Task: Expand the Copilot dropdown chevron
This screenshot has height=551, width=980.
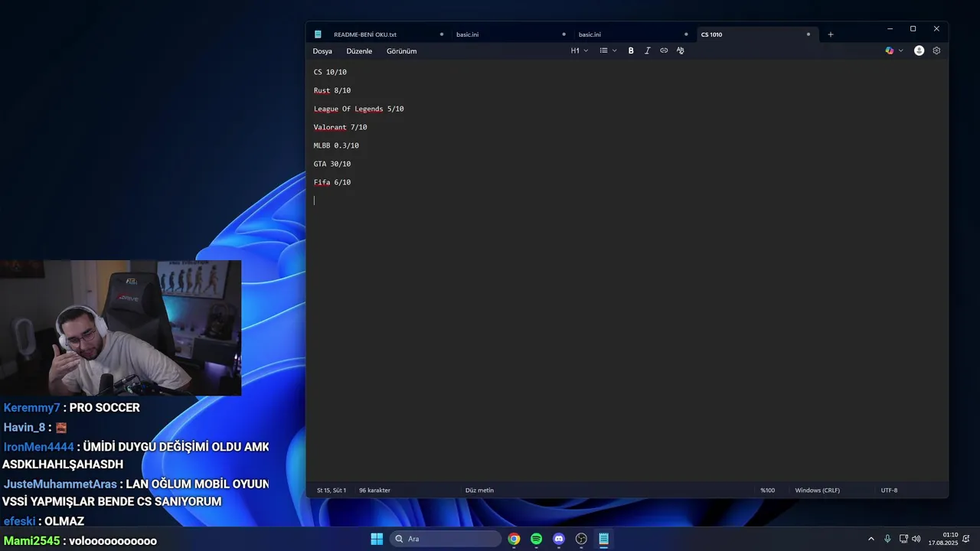Action: click(900, 51)
